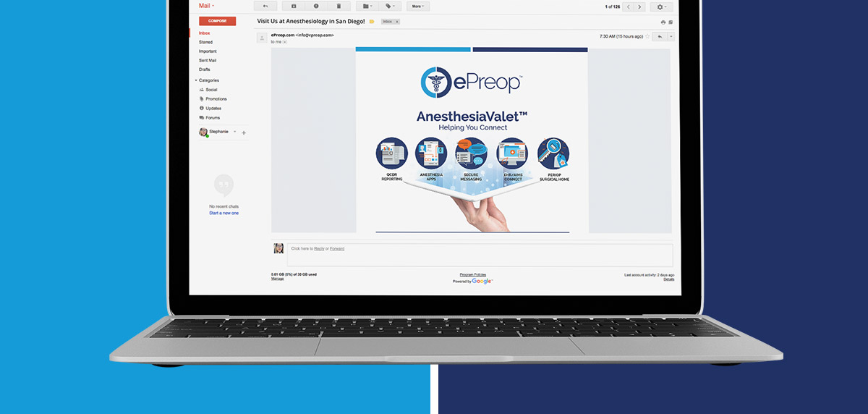Reply using the arrow beside the timestamp
This screenshot has height=414, width=868.
coord(659,36)
